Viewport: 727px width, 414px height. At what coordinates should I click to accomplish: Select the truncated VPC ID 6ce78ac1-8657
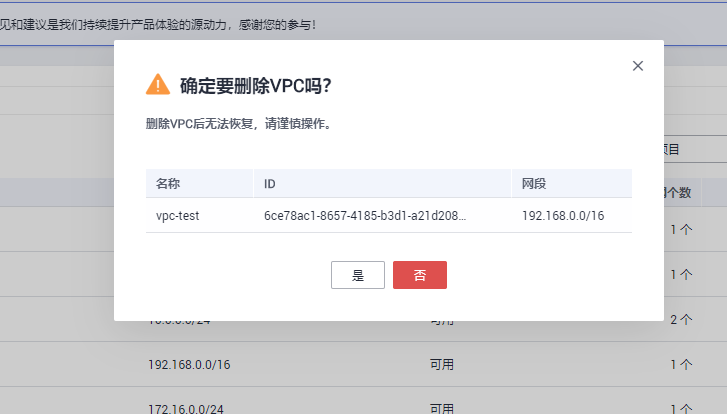365,216
